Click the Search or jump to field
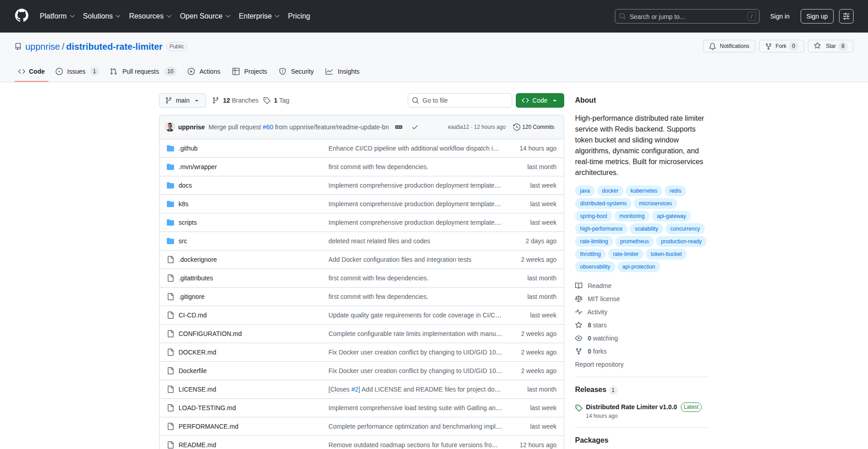868x449 pixels. pos(687,16)
